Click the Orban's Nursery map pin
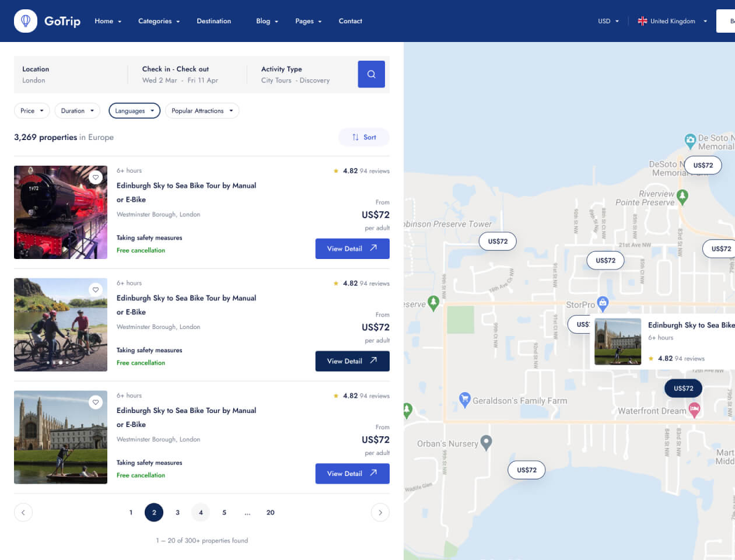The image size is (735, 560). [486, 443]
